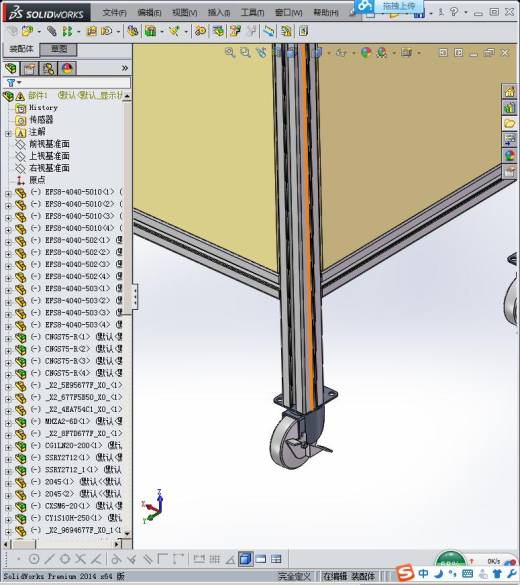Select the sketch Point tool
The image size is (520, 585).
coord(19,559)
